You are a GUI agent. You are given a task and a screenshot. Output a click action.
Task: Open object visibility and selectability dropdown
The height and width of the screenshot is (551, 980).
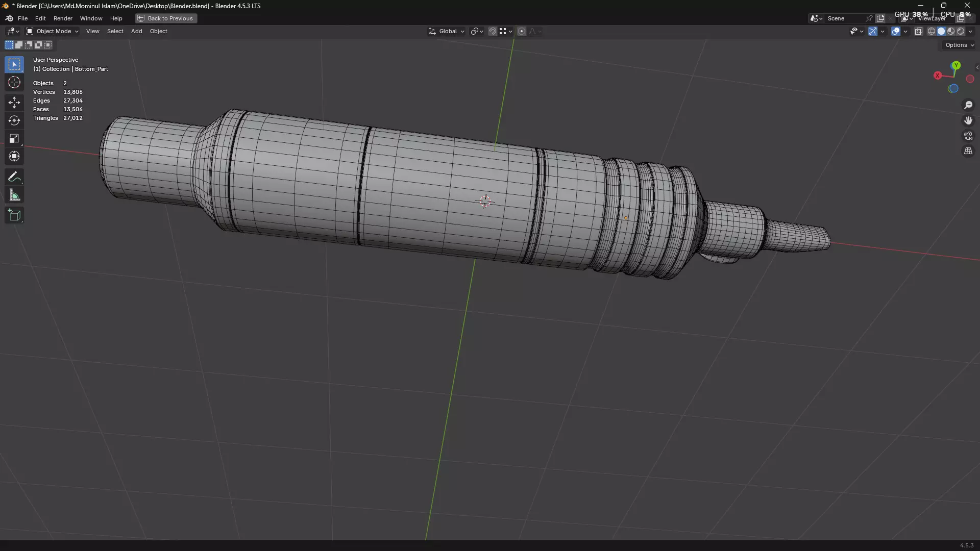(857, 31)
